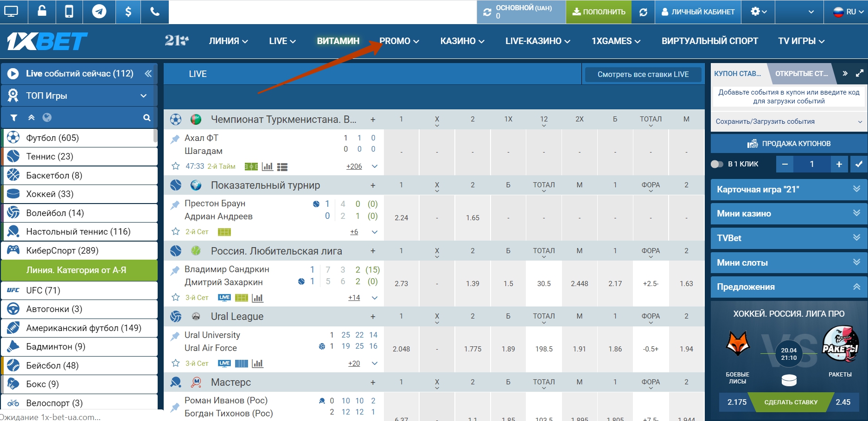Image resolution: width=868 pixels, height=421 pixels.
Task: Expand ТОП Игры section
Action: (x=79, y=96)
